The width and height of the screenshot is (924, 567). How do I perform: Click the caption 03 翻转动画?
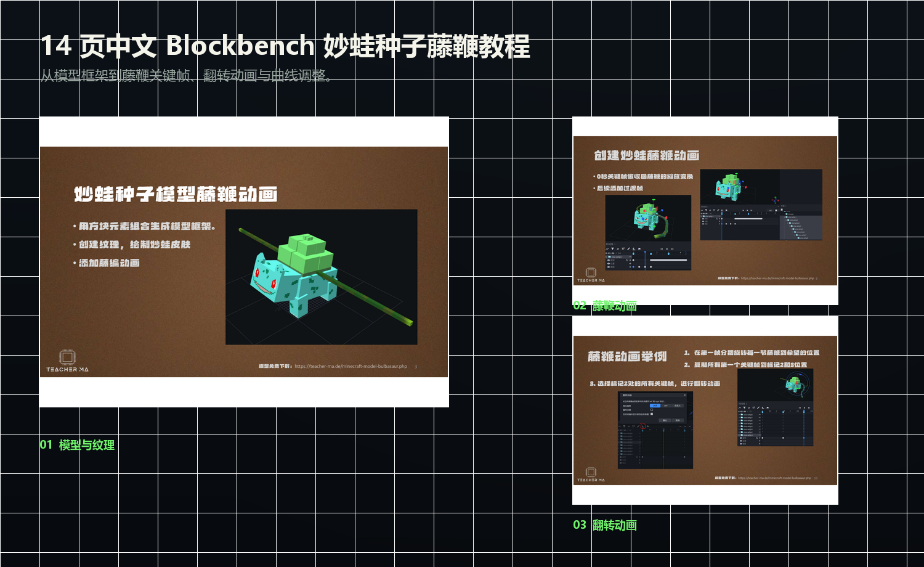(605, 525)
